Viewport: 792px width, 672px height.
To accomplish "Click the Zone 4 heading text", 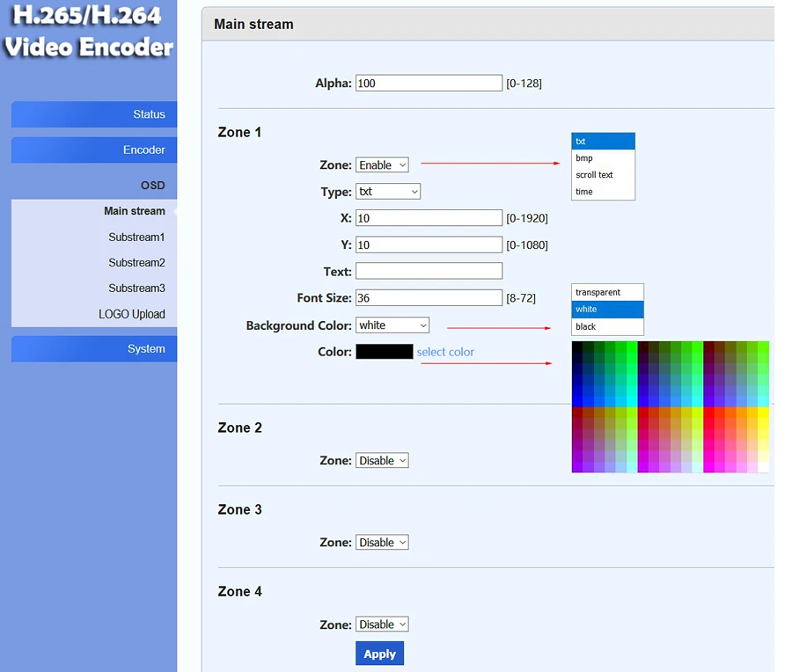I will click(x=240, y=591).
